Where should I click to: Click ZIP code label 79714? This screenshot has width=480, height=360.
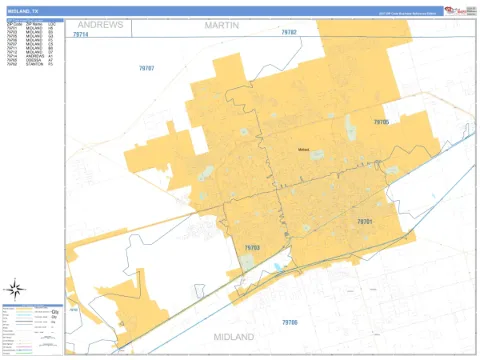(x=81, y=34)
